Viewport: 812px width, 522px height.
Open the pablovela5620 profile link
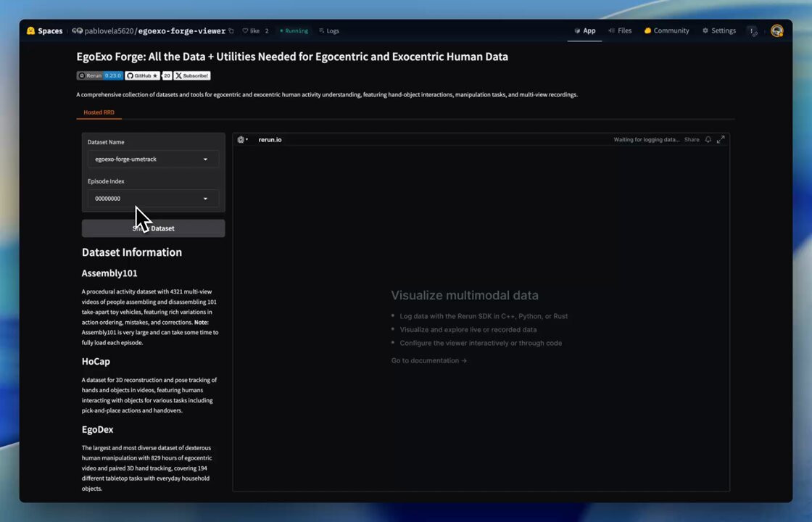[109, 31]
